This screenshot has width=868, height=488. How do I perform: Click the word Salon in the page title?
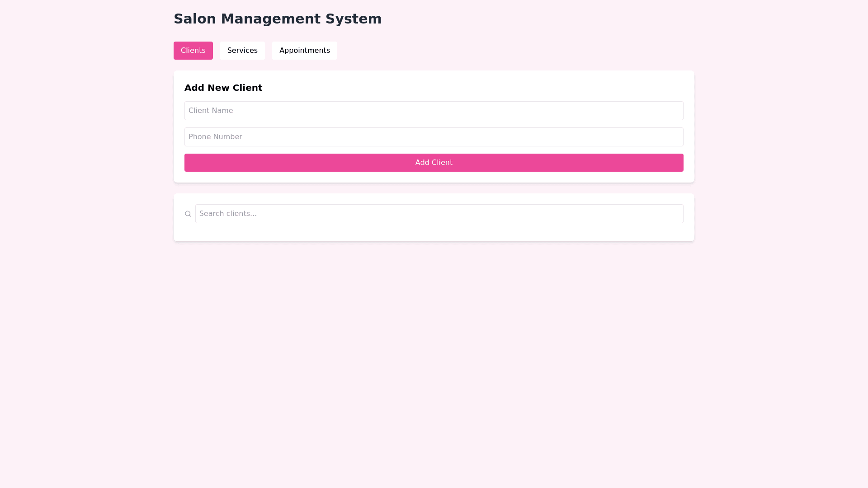194,19
